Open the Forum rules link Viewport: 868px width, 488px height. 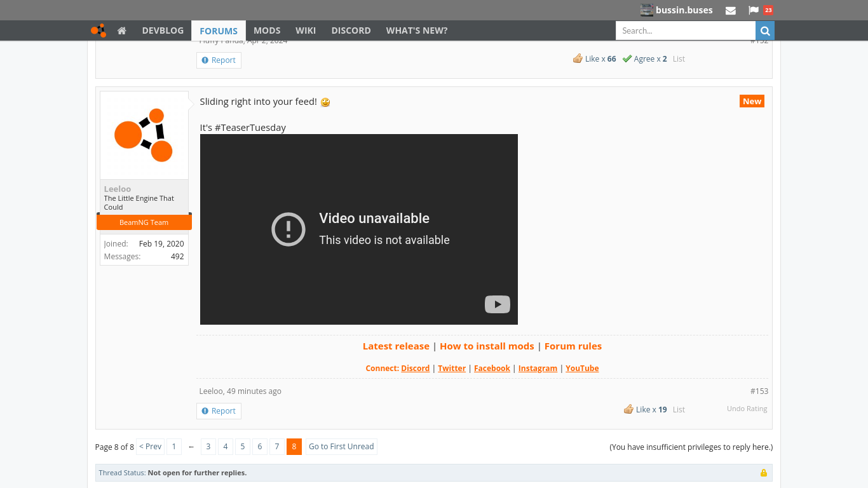click(573, 346)
